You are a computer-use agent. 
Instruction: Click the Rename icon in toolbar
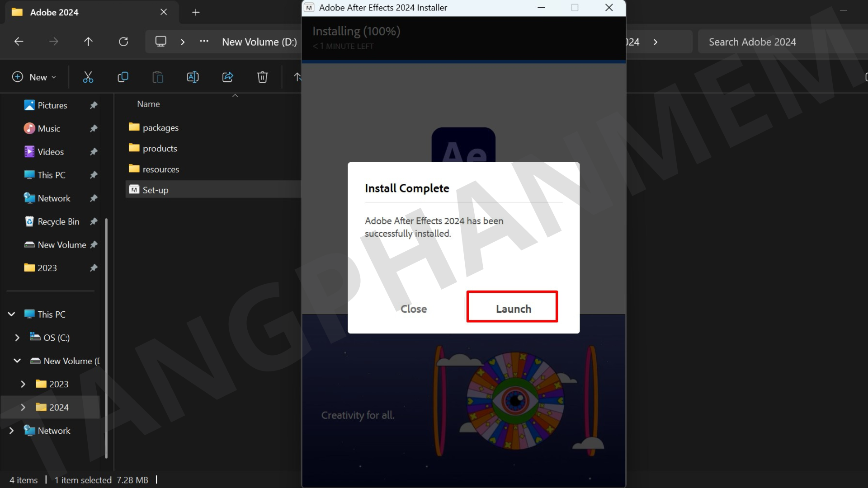193,77
